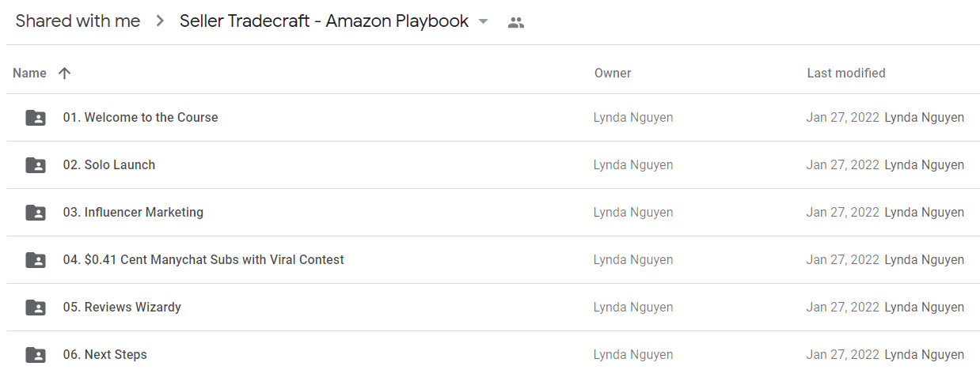Image resolution: width=980 pixels, height=370 pixels.
Task: Click the breadcrumb chevron after Shared with me
Action: pos(161,21)
